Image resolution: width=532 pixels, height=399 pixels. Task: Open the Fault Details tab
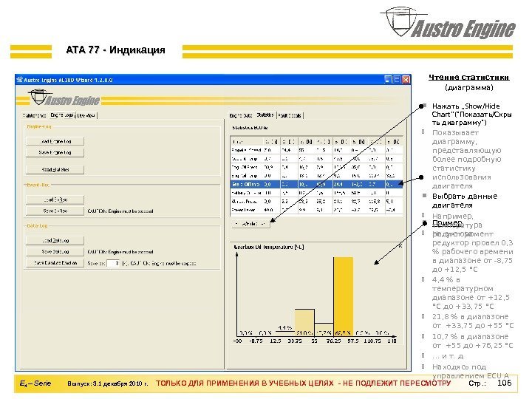pyautogui.click(x=290, y=115)
